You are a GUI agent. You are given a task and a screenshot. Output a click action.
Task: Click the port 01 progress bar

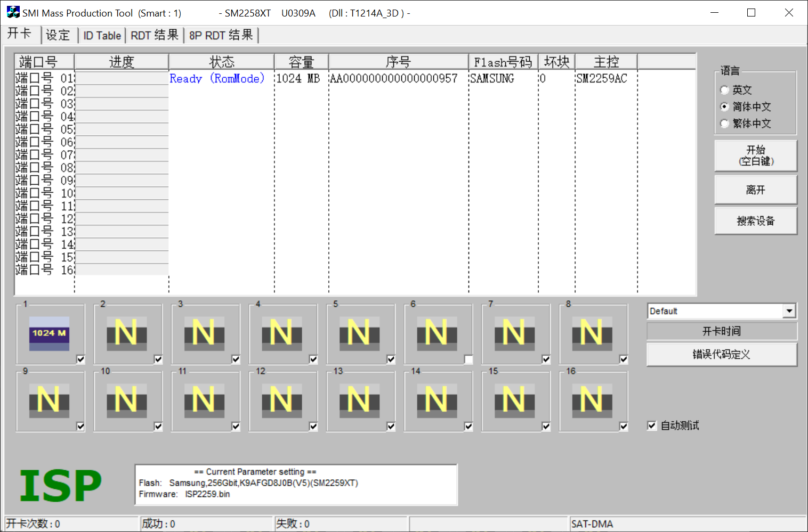tap(122, 78)
